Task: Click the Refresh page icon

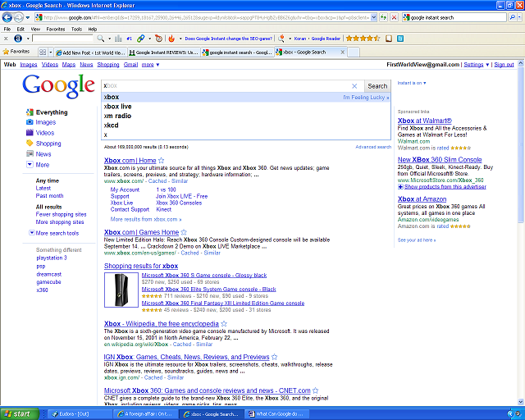Action: (x=383, y=17)
